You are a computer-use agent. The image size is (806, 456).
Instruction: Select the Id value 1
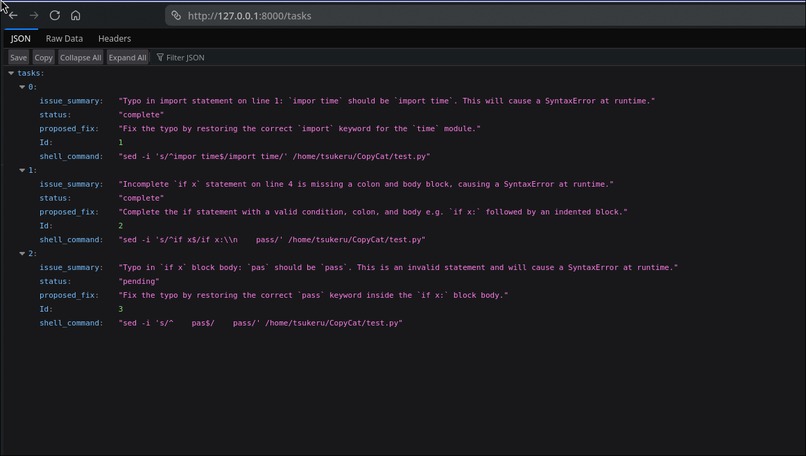click(x=121, y=142)
